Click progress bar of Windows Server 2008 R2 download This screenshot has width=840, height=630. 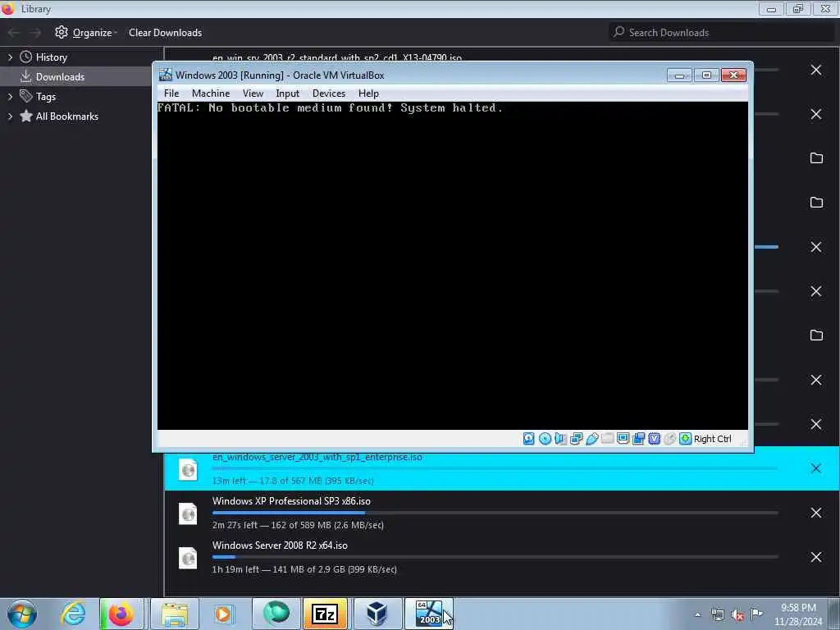[495, 557]
